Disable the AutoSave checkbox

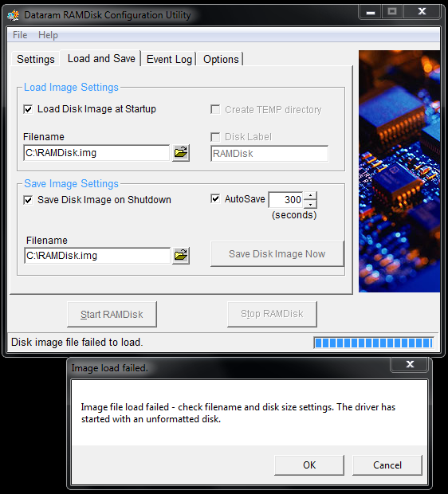pyautogui.click(x=215, y=199)
